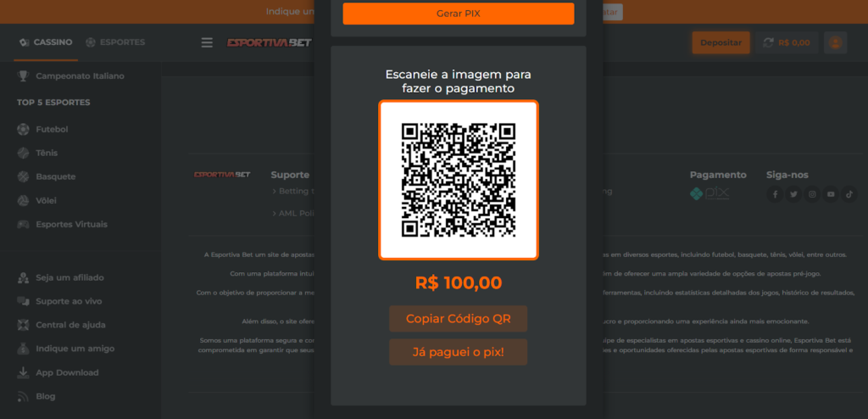Screen dimensions: 868x419
Task: Open the TikTok social icon
Action: pos(849,194)
